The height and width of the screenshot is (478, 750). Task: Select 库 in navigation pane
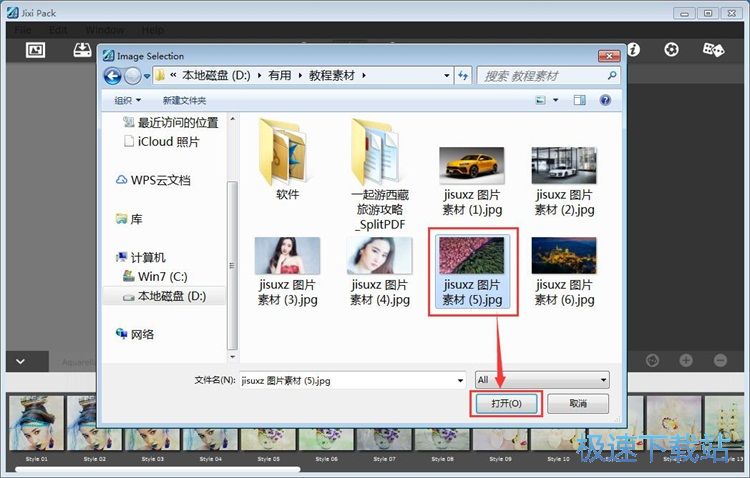click(x=129, y=219)
